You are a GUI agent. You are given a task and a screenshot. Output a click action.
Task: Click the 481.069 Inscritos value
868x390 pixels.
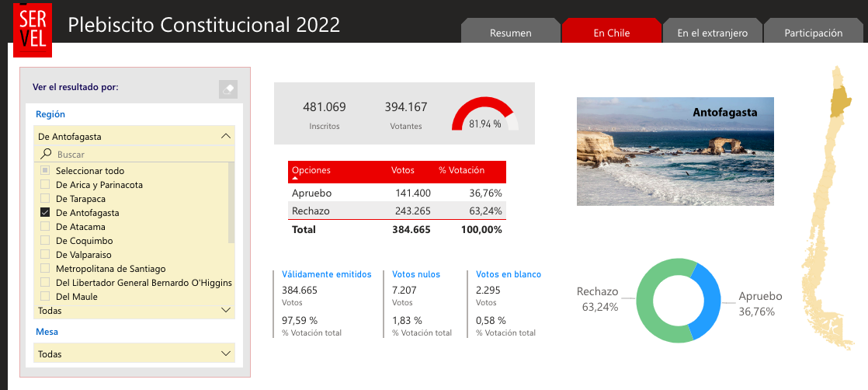click(325, 107)
